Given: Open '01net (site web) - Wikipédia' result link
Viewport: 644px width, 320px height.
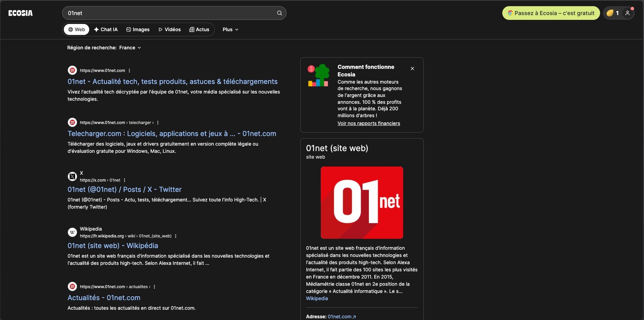Looking at the screenshot, I should [x=113, y=246].
